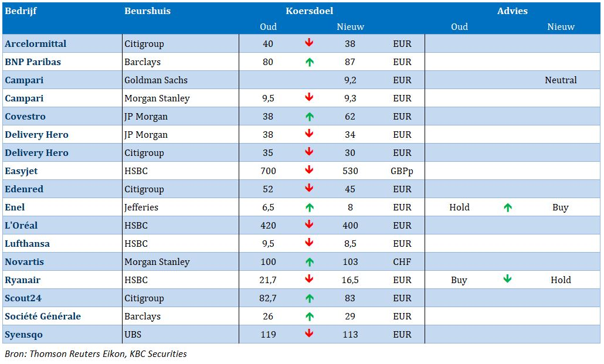Click the green arrow for Société Générale

(309, 316)
